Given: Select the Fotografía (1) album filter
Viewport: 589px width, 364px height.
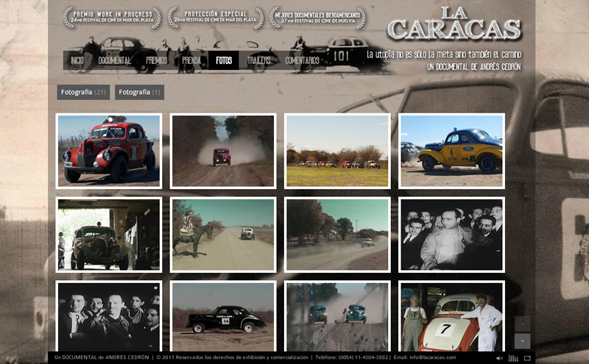Looking at the screenshot, I should (x=139, y=93).
